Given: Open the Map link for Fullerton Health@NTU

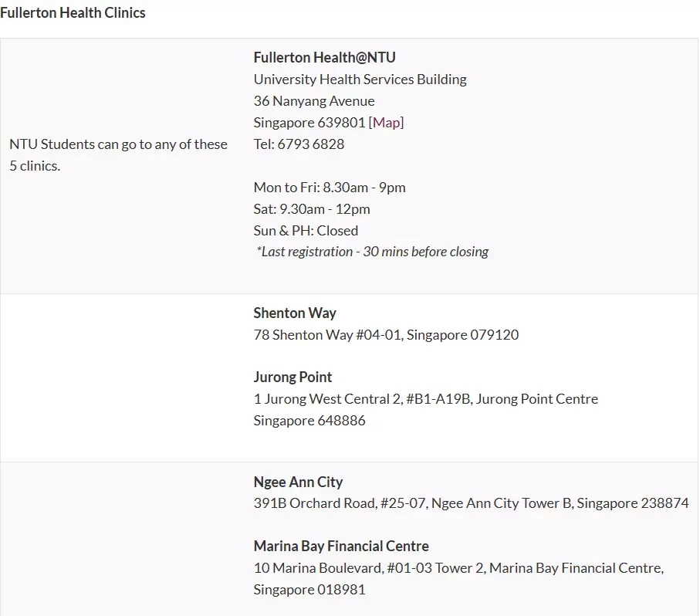Looking at the screenshot, I should pos(386,122).
